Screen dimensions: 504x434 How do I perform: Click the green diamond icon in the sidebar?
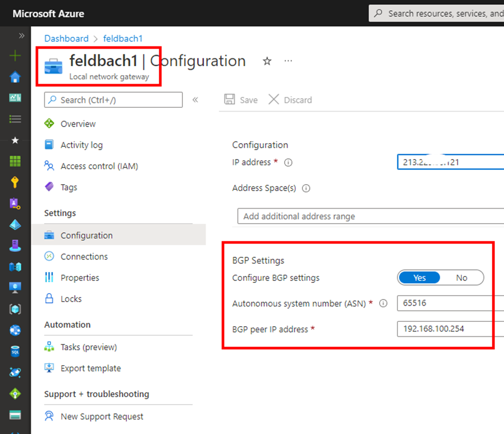pos(15,393)
